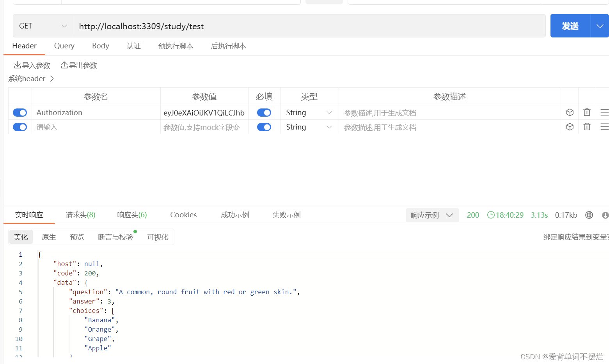This screenshot has width=609, height=364.
Task: Switch to the Header tab
Action: 24,46
